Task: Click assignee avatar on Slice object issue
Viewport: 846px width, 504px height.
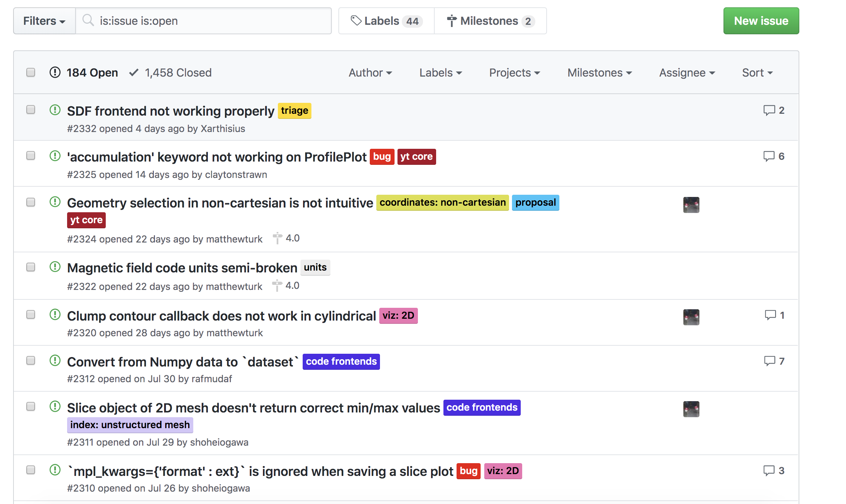Action: click(691, 409)
